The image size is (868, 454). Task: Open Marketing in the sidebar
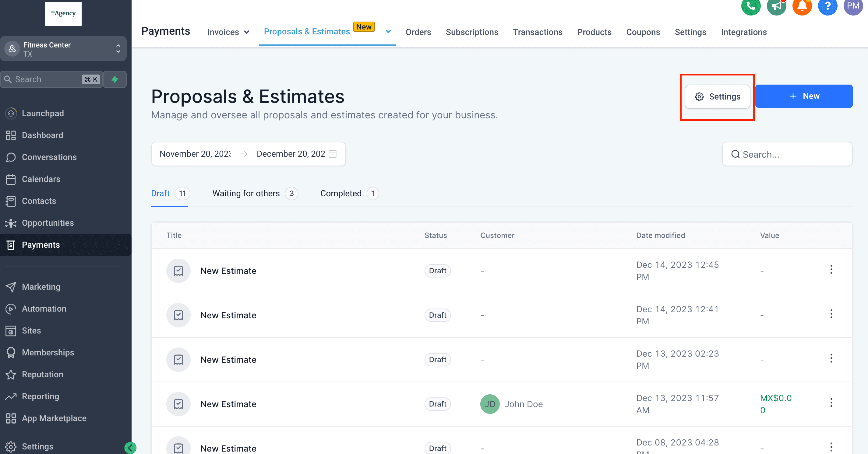pos(41,287)
